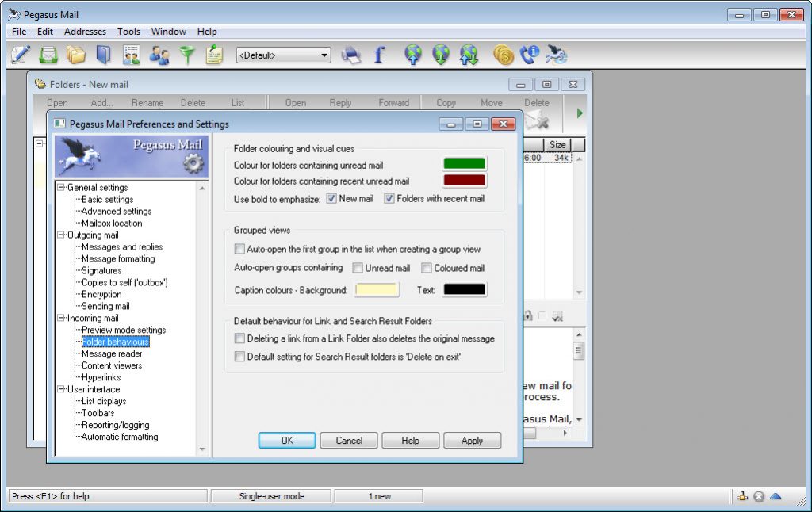Collapse the Outgoing mail tree node

coord(61,235)
